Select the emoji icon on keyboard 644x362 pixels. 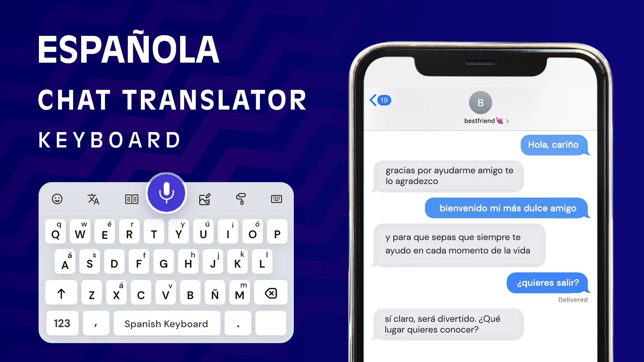(57, 199)
